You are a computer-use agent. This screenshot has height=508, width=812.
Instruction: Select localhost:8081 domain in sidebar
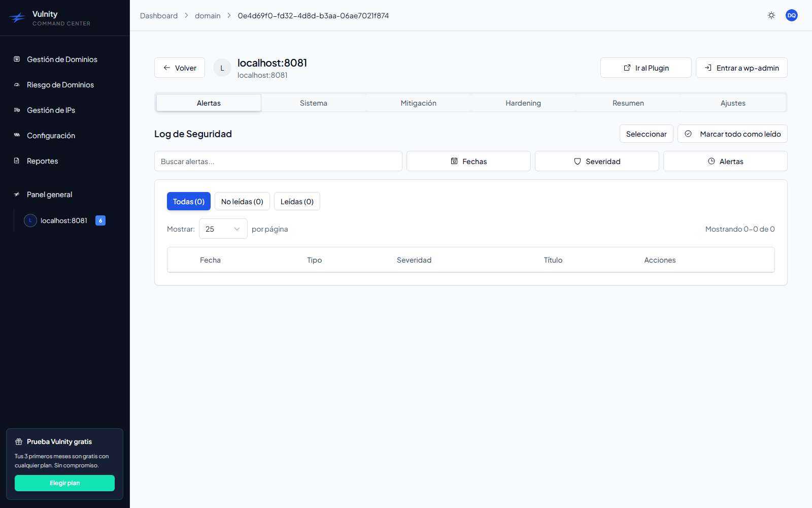click(x=64, y=220)
